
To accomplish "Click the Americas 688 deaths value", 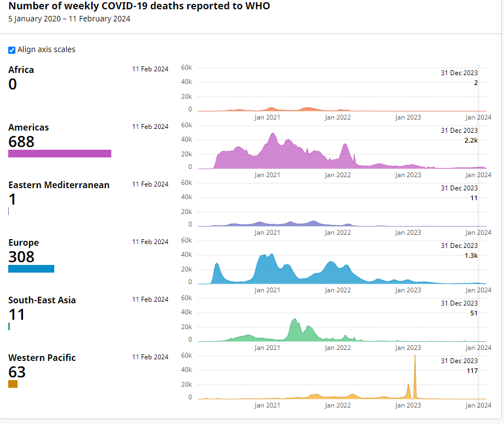I will [x=21, y=142].
